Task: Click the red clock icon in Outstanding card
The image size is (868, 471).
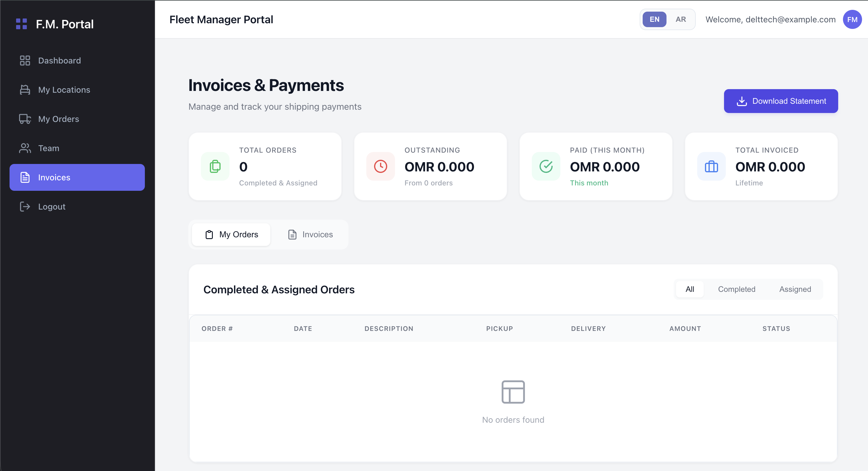Action: (381, 166)
